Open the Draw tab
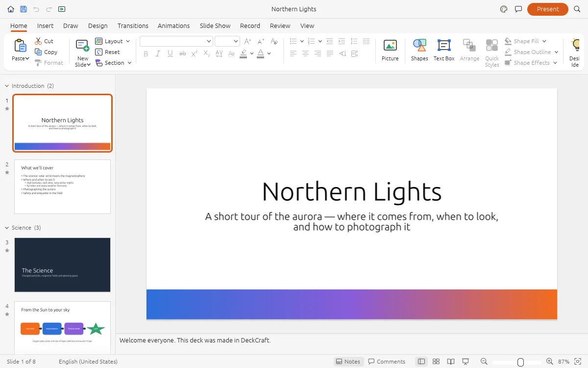 pos(71,26)
